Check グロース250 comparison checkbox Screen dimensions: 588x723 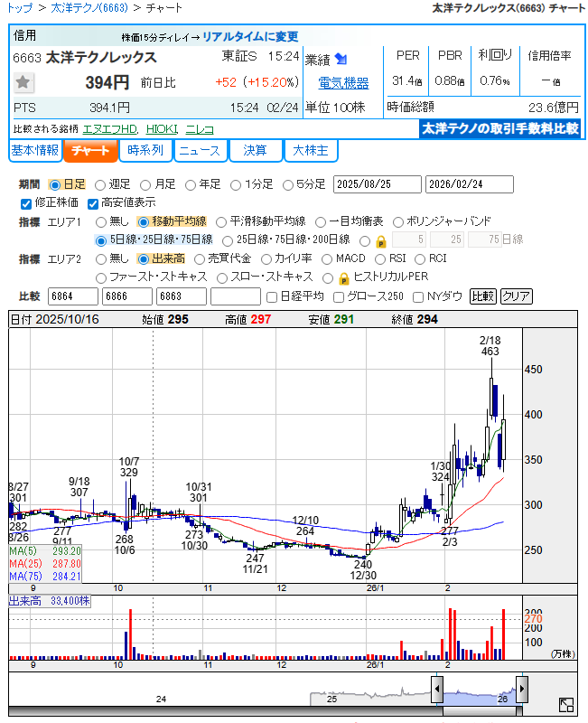339,297
